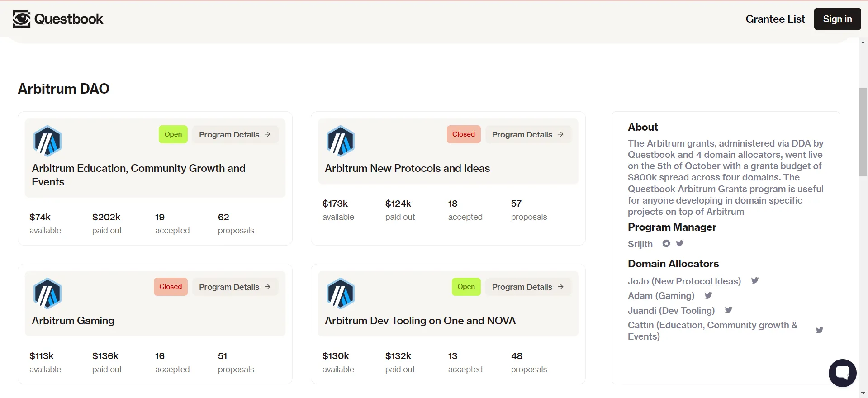
Task: Click Open status badge on Education card
Action: (173, 134)
